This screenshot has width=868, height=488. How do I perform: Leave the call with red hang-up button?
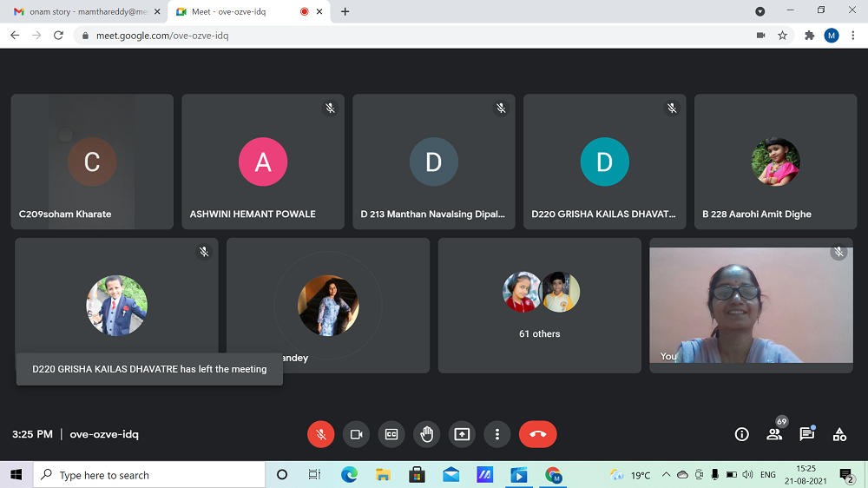[537, 434]
